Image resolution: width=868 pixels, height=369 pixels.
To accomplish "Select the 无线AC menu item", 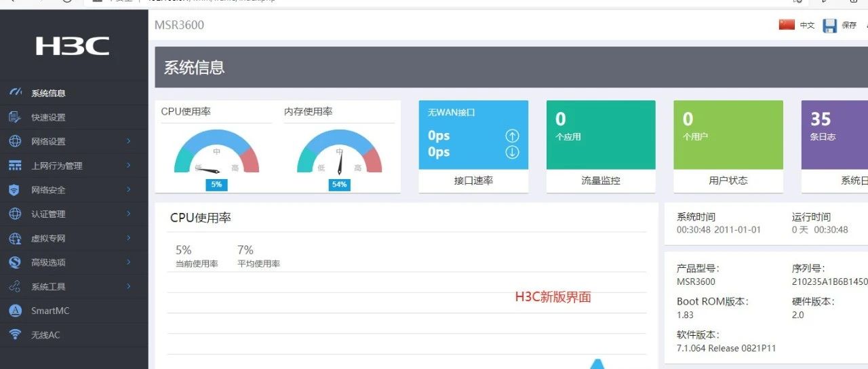I will (x=74, y=334).
